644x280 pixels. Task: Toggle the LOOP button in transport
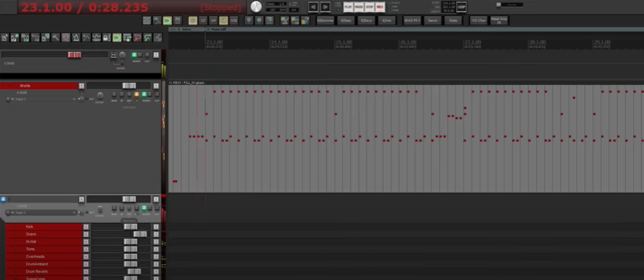pyautogui.click(x=461, y=6)
